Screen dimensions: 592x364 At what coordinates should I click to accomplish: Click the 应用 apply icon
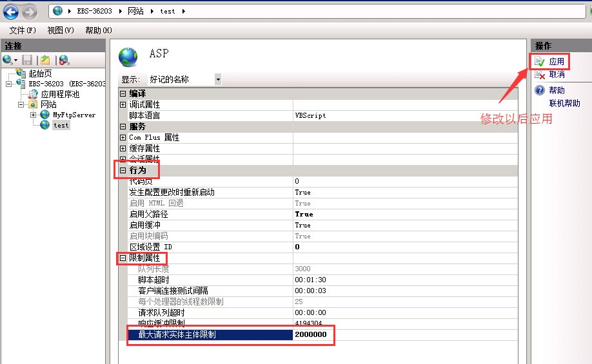point(540,62)
